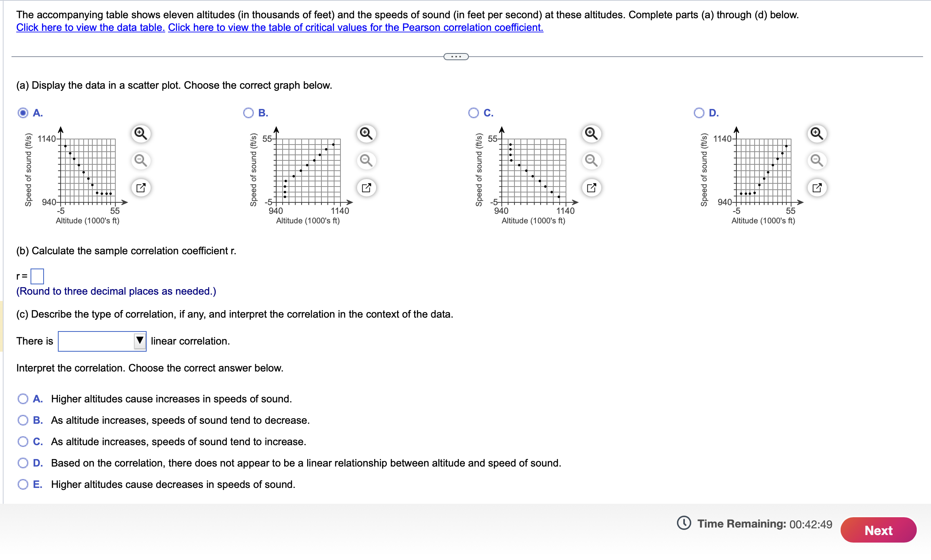Select interpretation option D about no linear relationship
The height and width of the screenshot is (560, 931).
pos(23,463)
